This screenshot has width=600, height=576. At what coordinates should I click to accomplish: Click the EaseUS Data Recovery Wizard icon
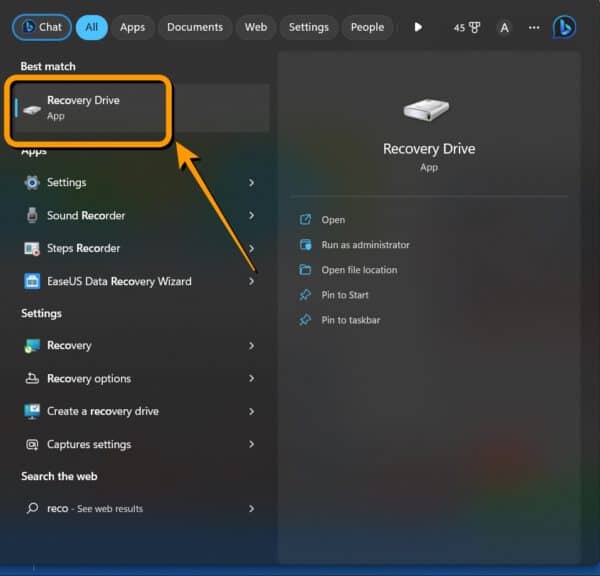[32, 282]
